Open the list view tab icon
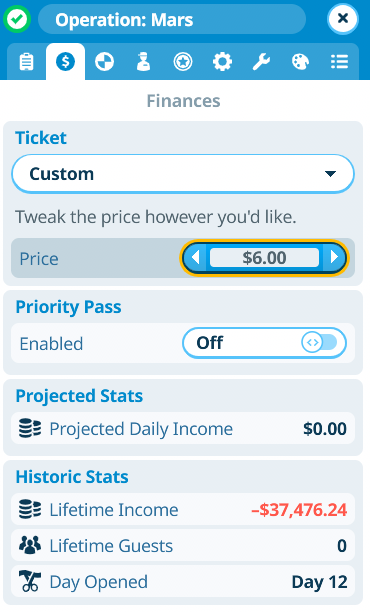 [339, 62]
